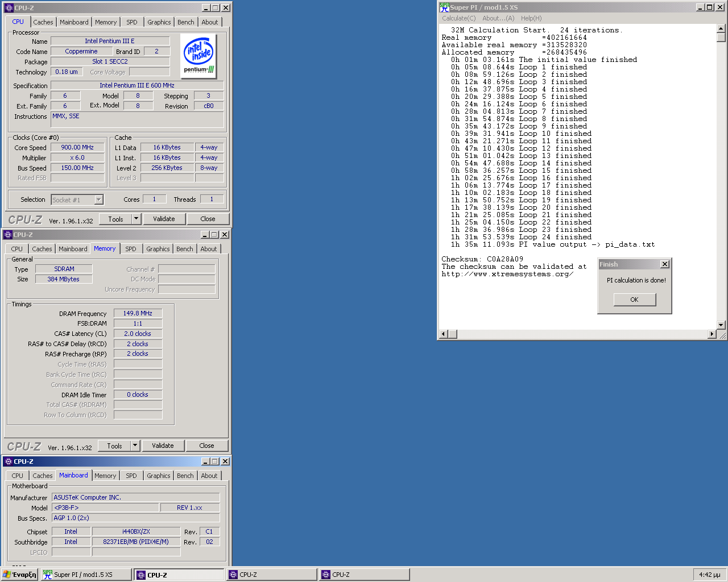728x582 pixels.
Task: Select About tab in Mainboard CPU-Z window
Action: [x=209, y=476]
